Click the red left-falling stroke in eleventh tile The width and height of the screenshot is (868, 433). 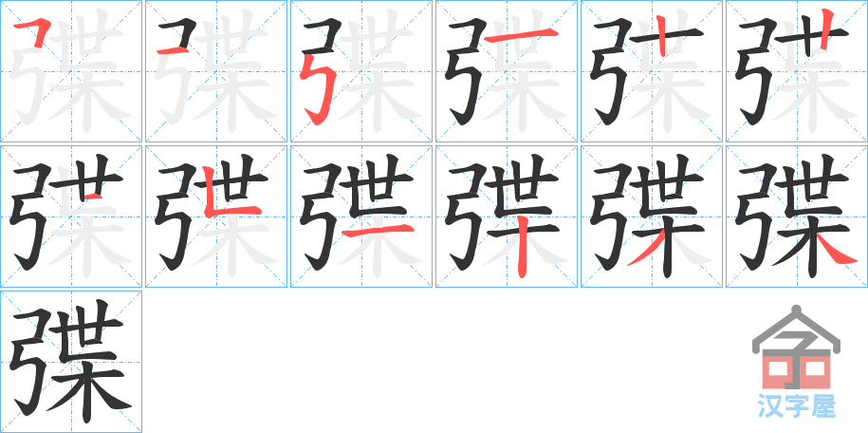pos(645,249)
